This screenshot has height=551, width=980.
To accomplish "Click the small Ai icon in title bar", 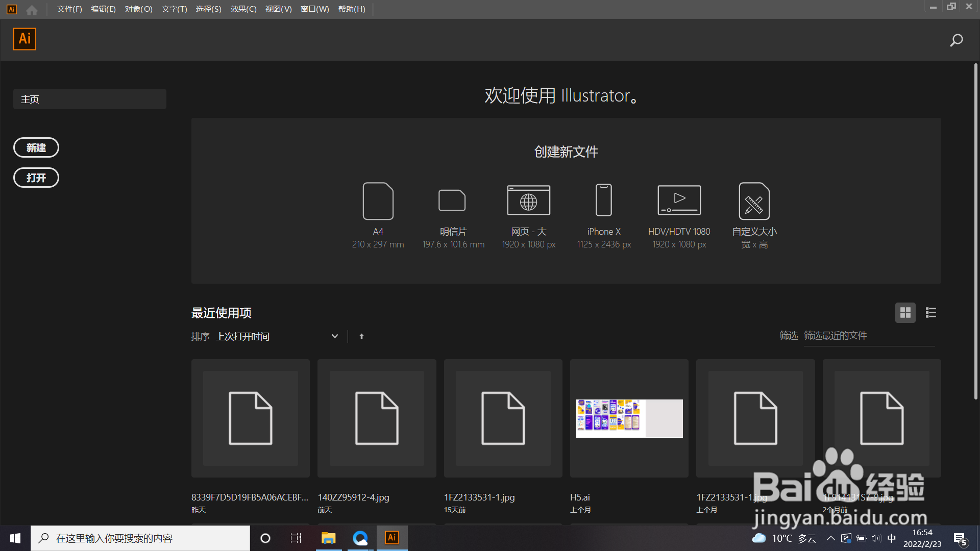I will coord(11,9).
